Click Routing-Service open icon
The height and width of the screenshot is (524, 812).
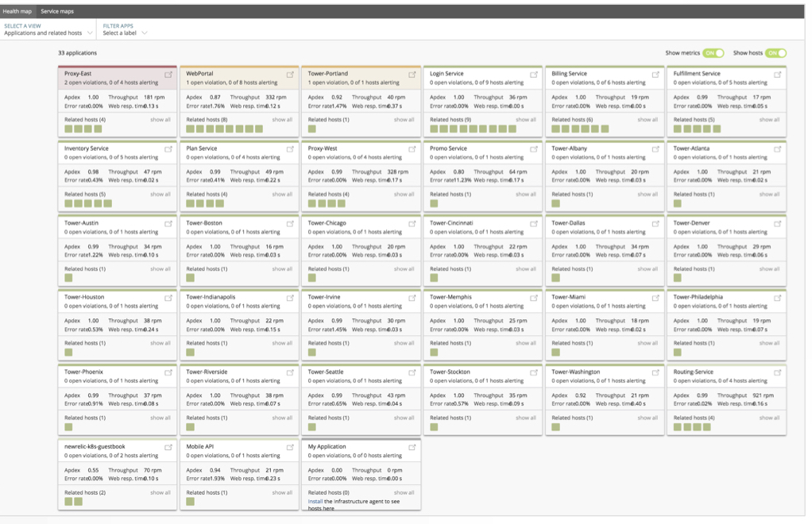tap(777, 372)
